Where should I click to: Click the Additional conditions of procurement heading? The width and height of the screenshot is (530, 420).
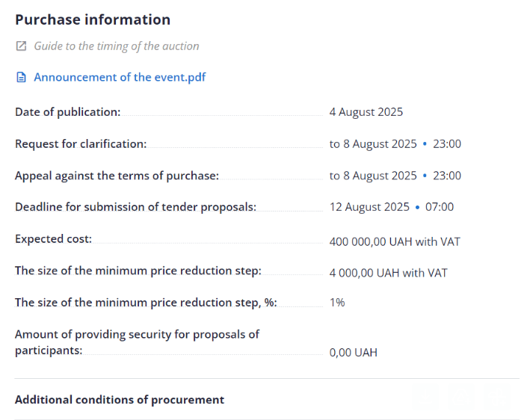point(120,400)
